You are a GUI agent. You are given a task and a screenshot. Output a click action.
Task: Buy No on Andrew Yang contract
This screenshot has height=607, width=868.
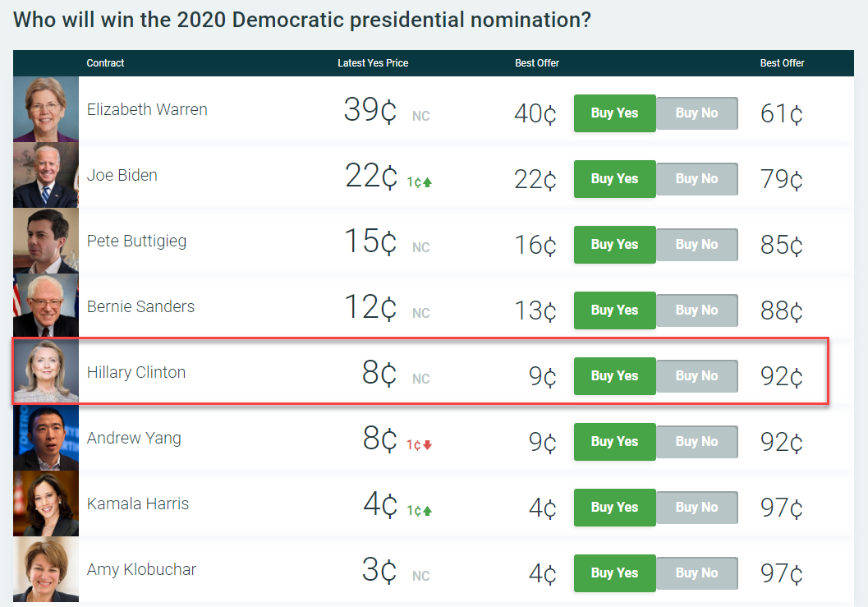coord(696,442)
